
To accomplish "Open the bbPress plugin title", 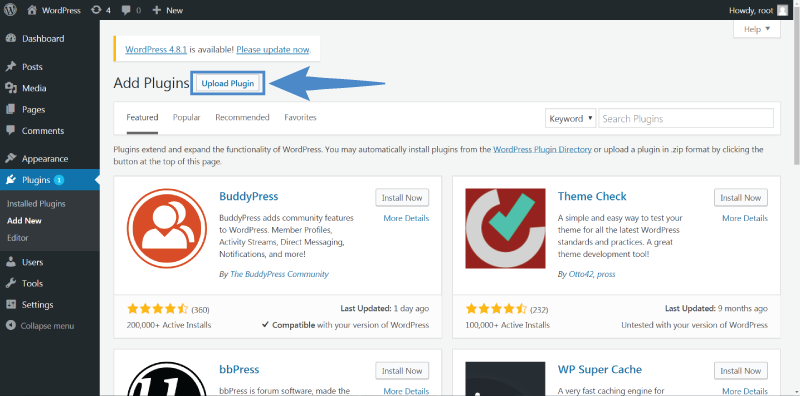I will pyautogui.click(x=239, y=369).
